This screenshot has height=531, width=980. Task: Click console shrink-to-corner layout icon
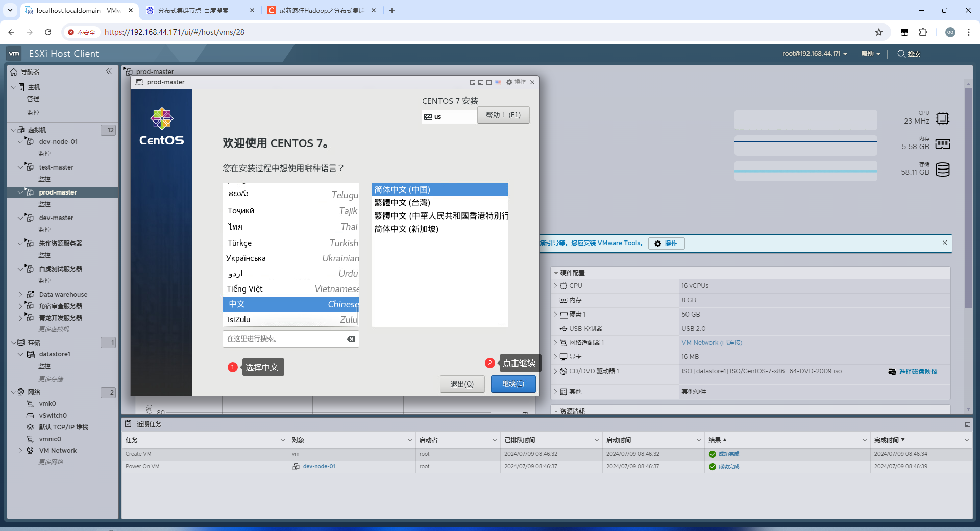(473, 82)
